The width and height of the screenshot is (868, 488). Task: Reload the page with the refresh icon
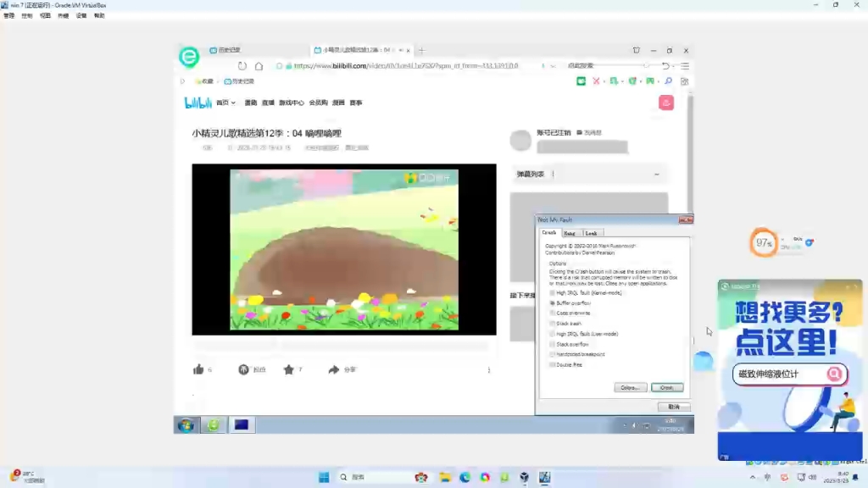242,66
